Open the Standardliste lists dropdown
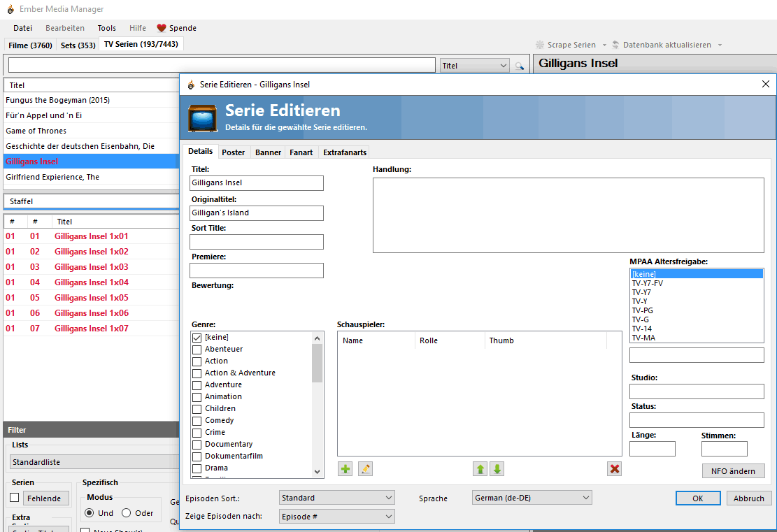 (x=94, y=462)
